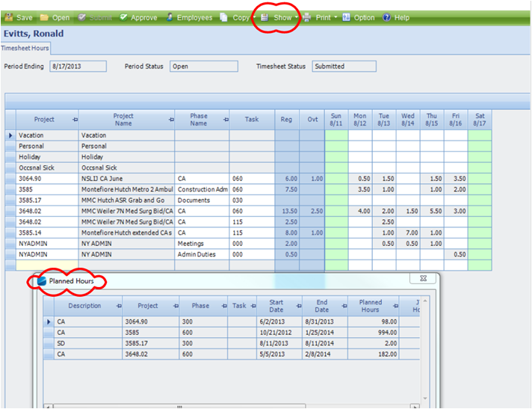
Task: Pin the Start Date column
Action: click(x=299, y=306)
